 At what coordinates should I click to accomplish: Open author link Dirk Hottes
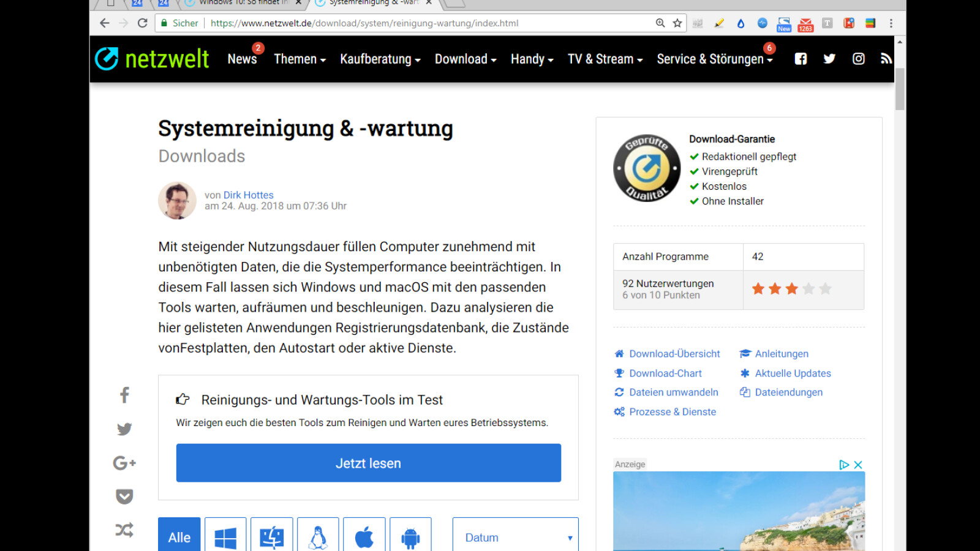248,195
